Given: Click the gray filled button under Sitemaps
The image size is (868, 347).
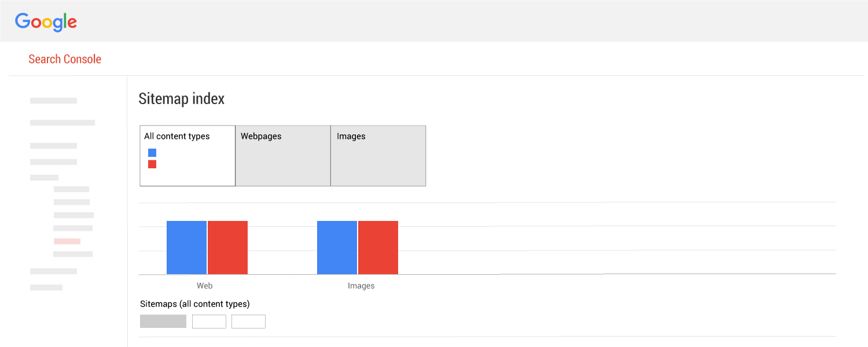Looking at the screenshot, I should click(163, 322).
